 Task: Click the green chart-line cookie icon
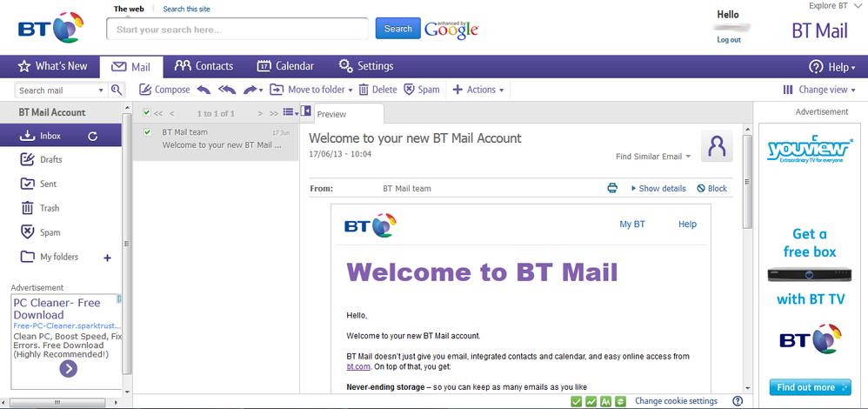coord(591,401)
